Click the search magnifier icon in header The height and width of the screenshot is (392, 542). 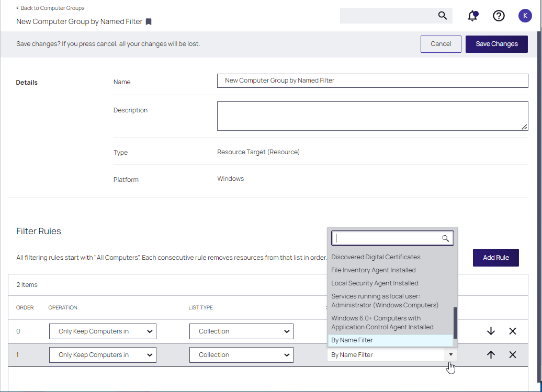point(443,16)
